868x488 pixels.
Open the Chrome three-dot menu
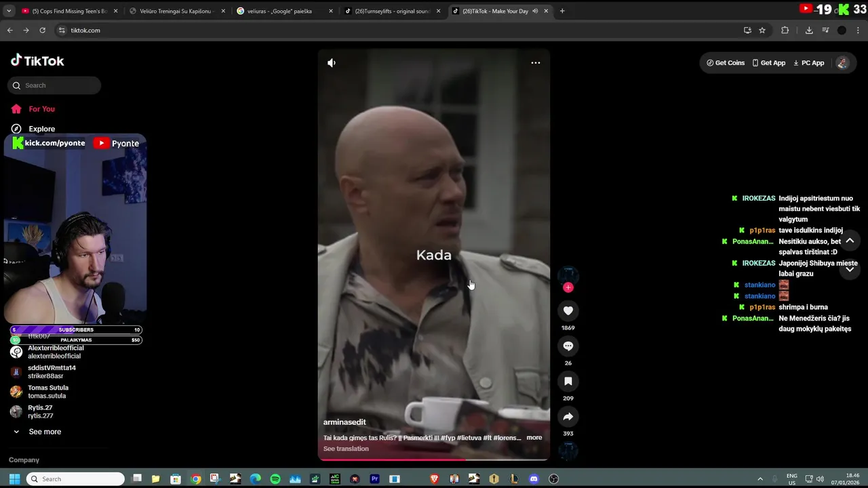859,30
